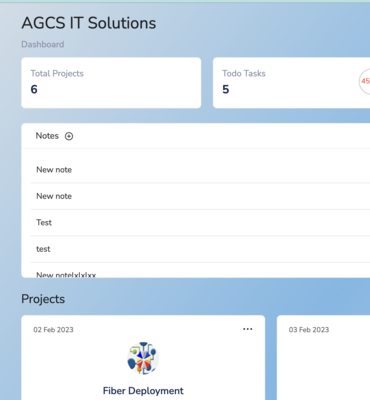Click the Todo Tasks count 5
The width and height of the screenshot is (370, 400).
(226, 89)
